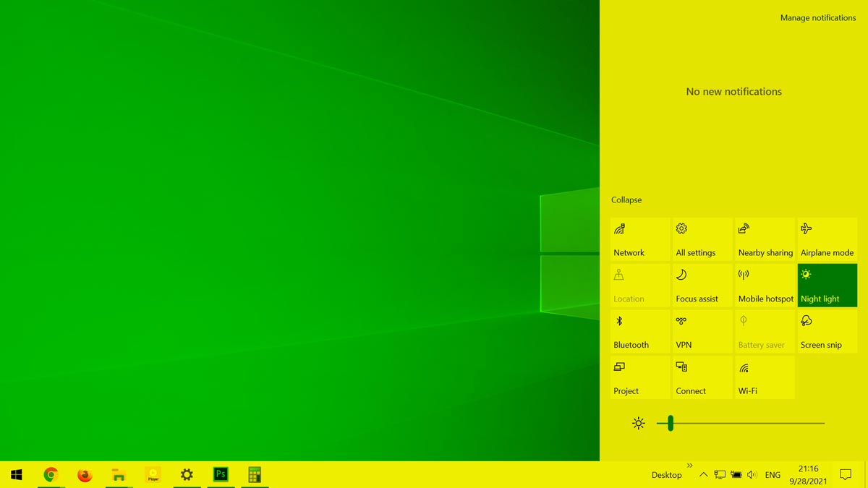Open File Explorer in the taskbar
The height and width of the screenshot is (488, 868).
point(119,475)
